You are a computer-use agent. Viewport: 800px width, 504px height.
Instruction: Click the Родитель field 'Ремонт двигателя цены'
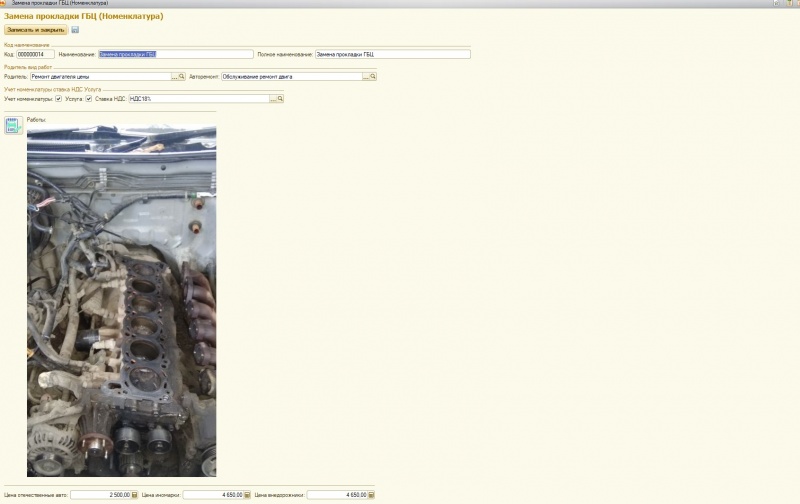tap(101, 77)
